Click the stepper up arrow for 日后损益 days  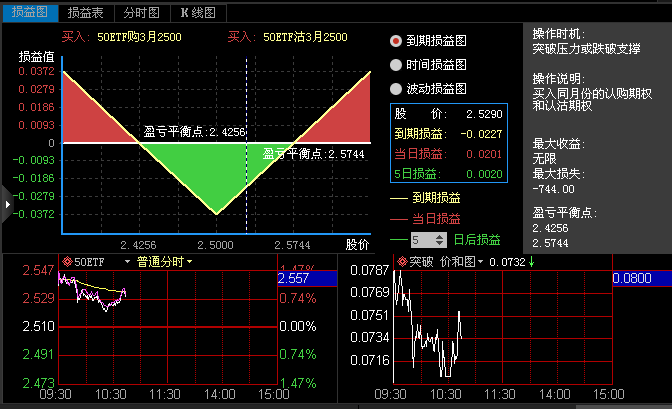click(x=441, y=235)
